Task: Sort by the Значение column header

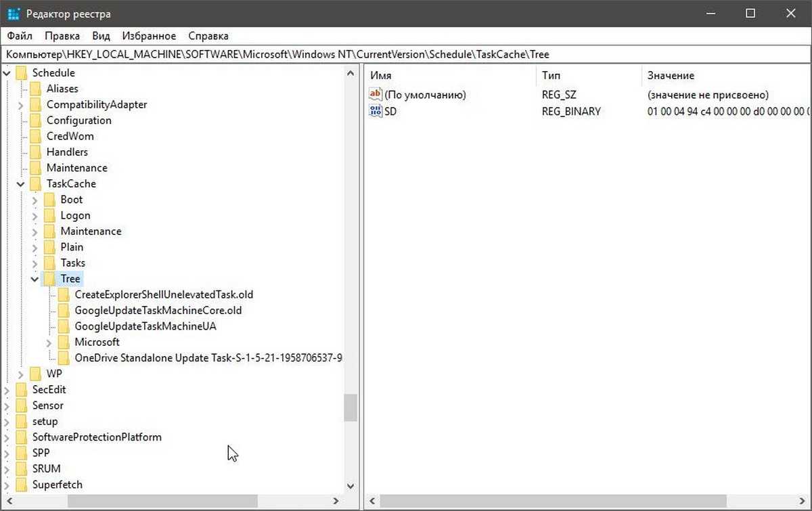Action: 725,76
